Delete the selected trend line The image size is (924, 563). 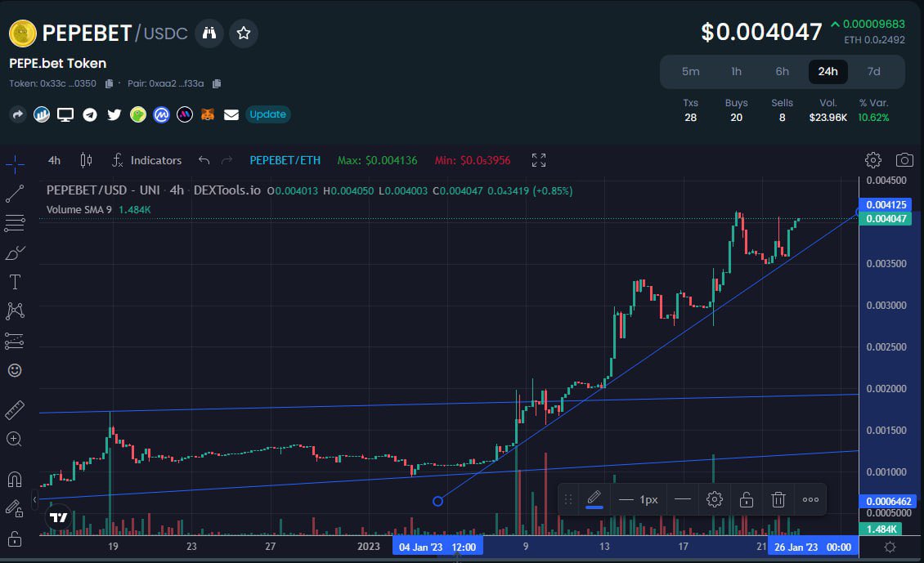[x=778, y=499]
